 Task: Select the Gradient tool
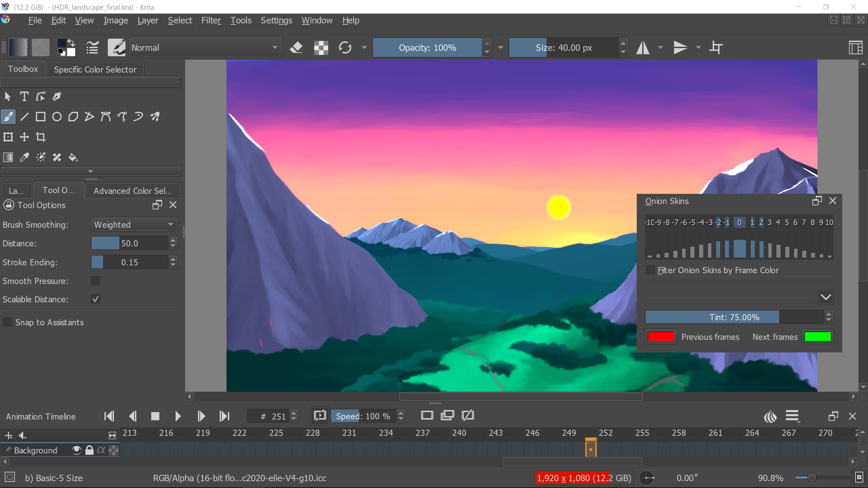pos(8,157)
